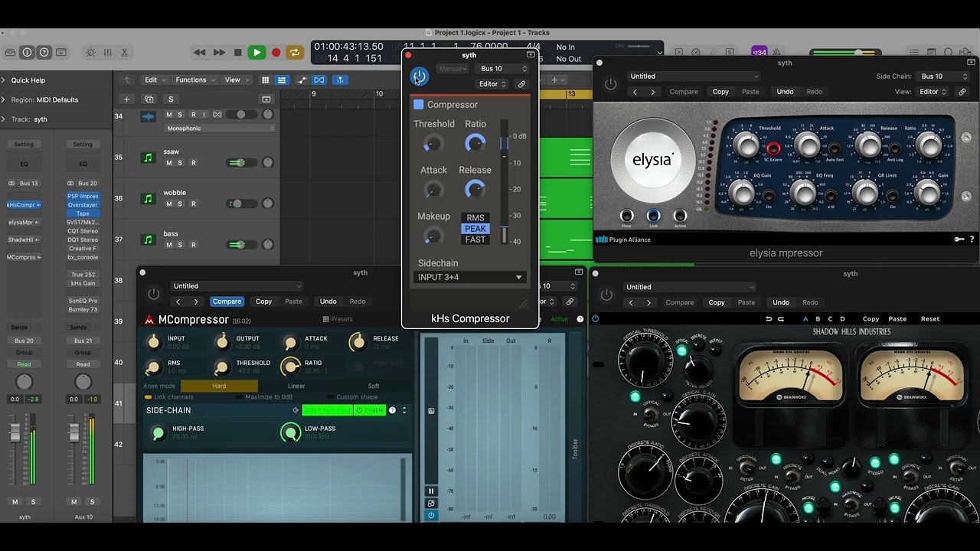This screenshot has height=551, width=980.
Task: Open the Library panel icon
Action: tap(10, 53)
